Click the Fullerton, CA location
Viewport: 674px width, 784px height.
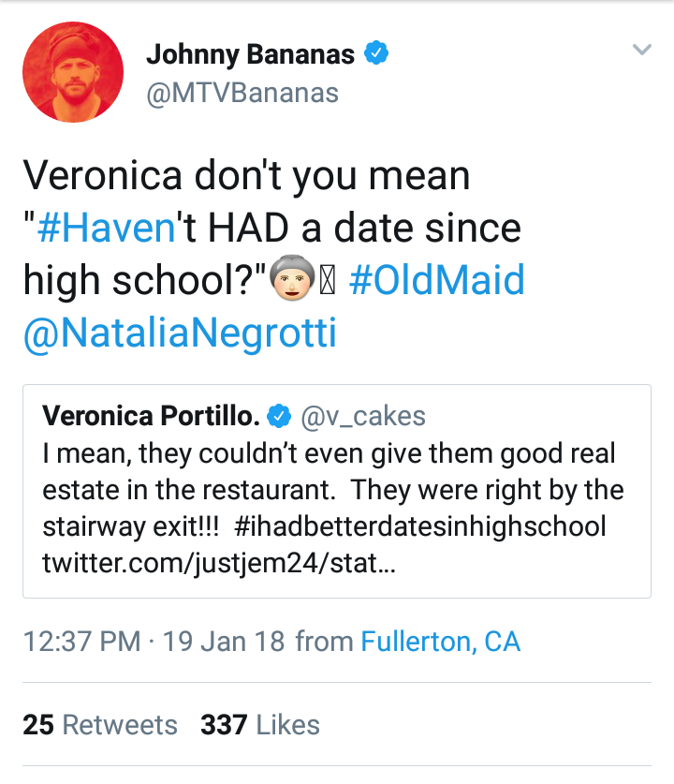(441, 642)
